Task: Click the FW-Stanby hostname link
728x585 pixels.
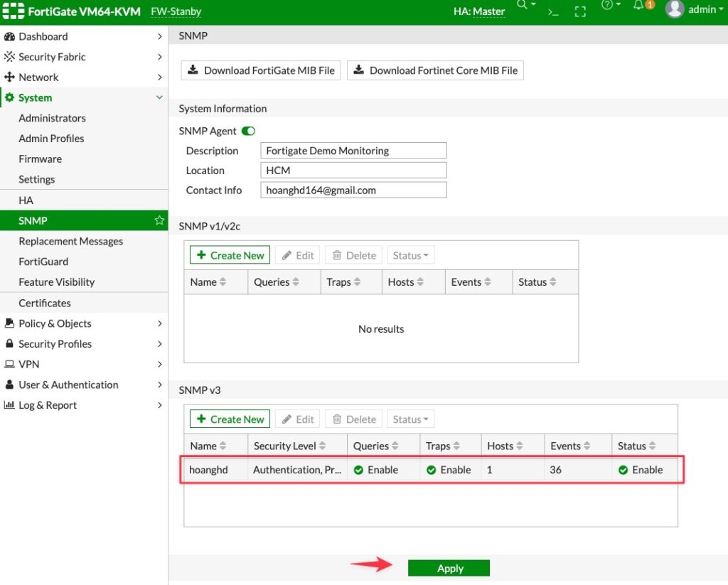Action: coord(176,11)
